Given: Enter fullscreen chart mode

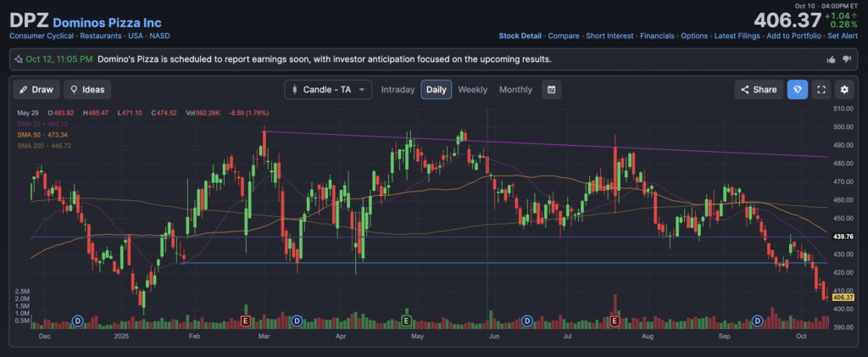Looking at the screenshot, I should [x=821, y=89].
